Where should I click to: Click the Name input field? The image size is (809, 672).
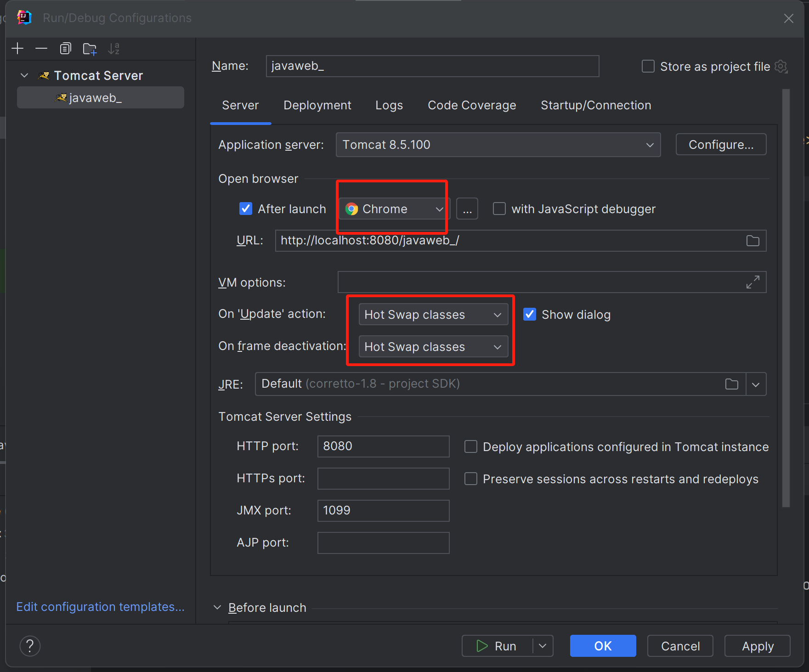(x=432, y=66)
